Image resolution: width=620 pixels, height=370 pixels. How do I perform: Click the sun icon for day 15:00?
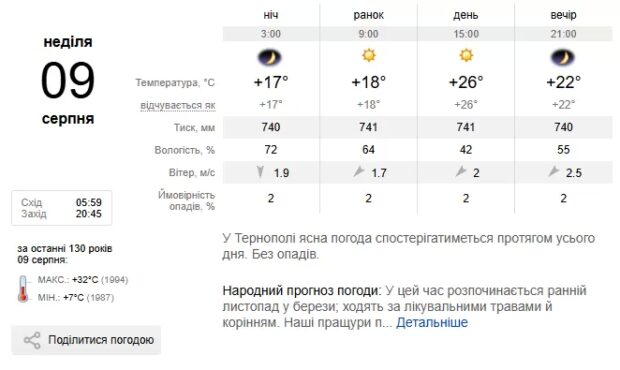coord(466,55)
